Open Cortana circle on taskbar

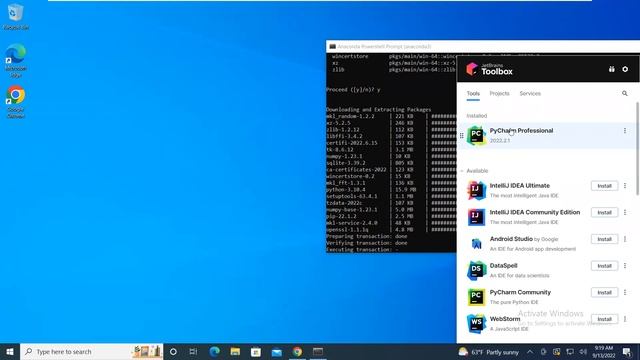click(173, 351)
